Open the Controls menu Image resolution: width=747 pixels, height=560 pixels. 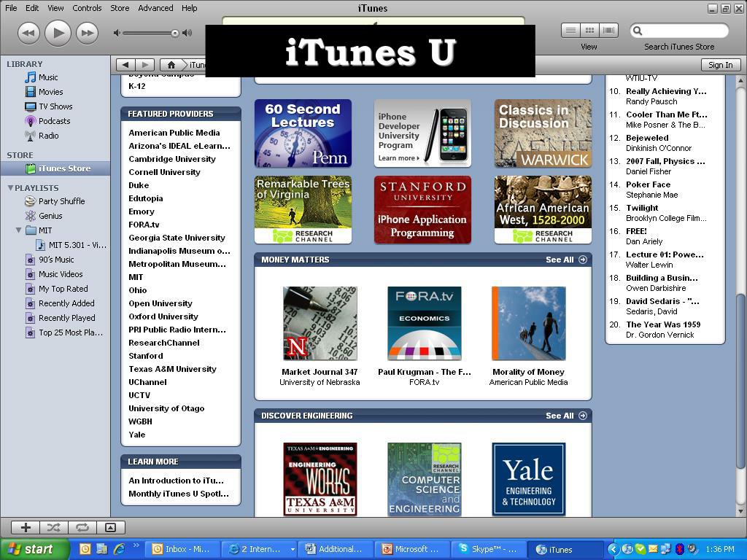[x=87, y=7]
